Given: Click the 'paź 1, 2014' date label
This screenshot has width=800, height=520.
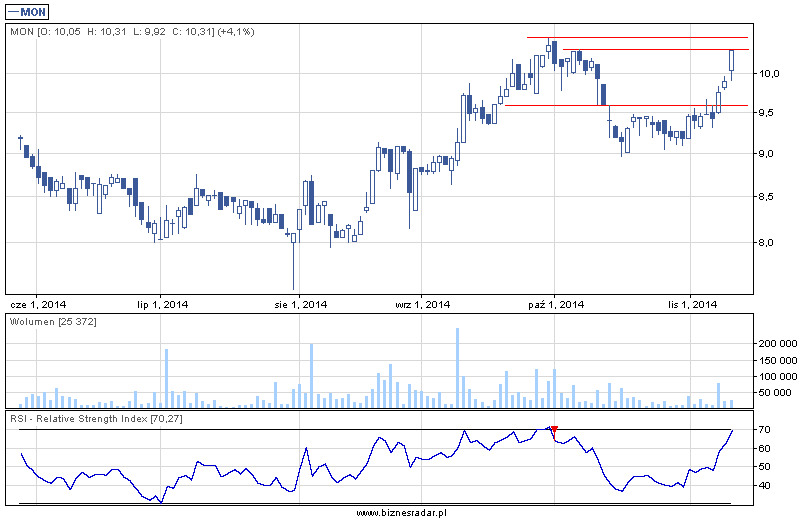Looking at the screenshot, I should tap(556, 305).
